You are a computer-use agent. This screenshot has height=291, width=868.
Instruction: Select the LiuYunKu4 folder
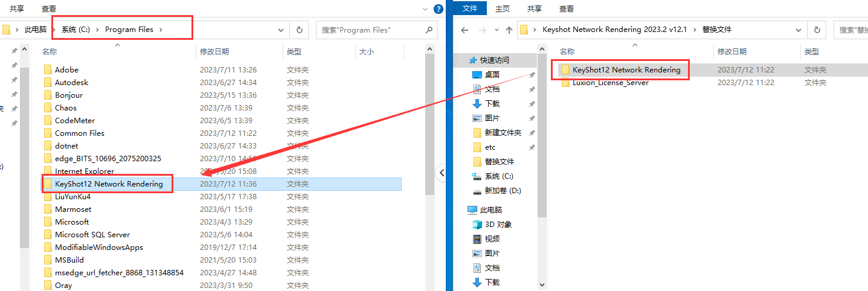[x=72, y=197]
